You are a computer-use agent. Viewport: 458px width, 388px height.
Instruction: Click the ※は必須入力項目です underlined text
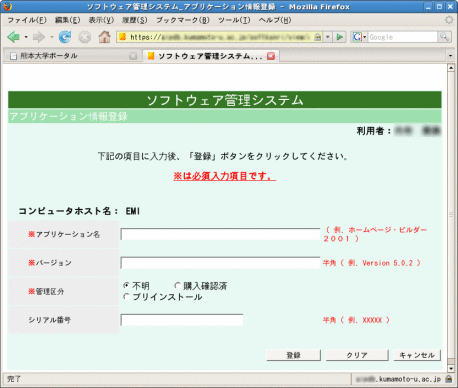(x=224, y=176)
